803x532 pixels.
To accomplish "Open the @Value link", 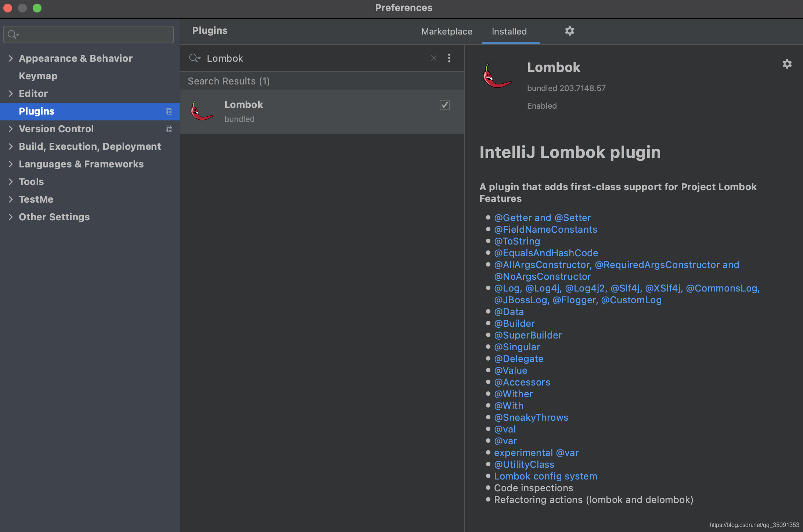I will click(511, 370).
